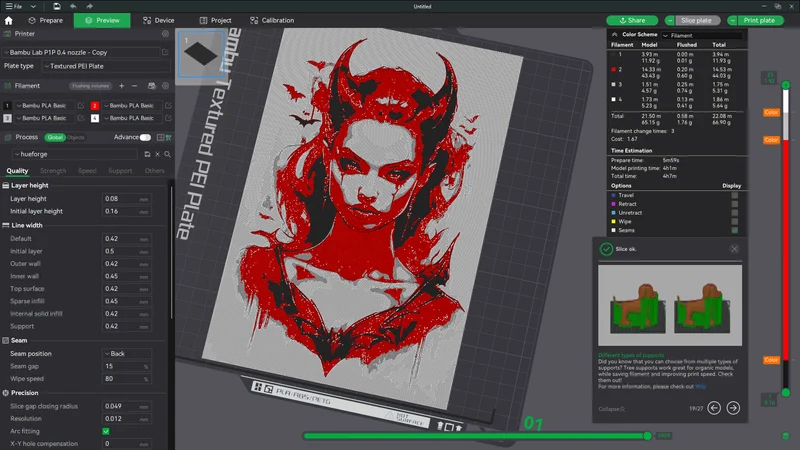This screenshot has height=450, width=800.
Task: Edit filament 2 preset
Action: (168, 106)
